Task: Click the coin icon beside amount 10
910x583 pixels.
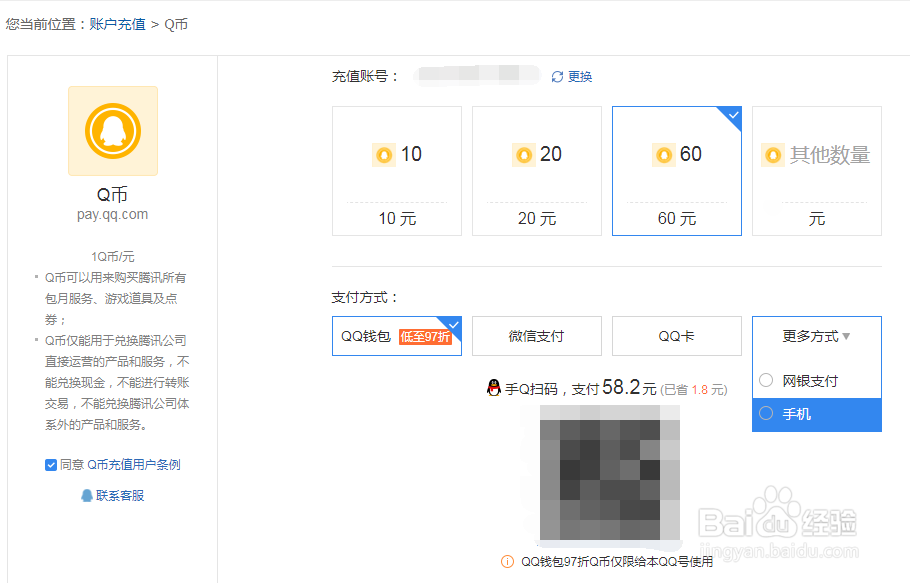Action: point(383,155)
